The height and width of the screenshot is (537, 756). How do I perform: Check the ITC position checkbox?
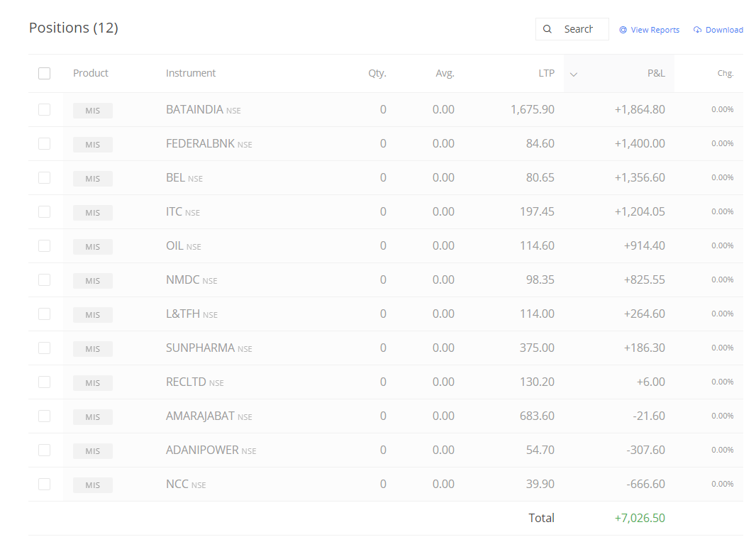click(x=45, y=212)
